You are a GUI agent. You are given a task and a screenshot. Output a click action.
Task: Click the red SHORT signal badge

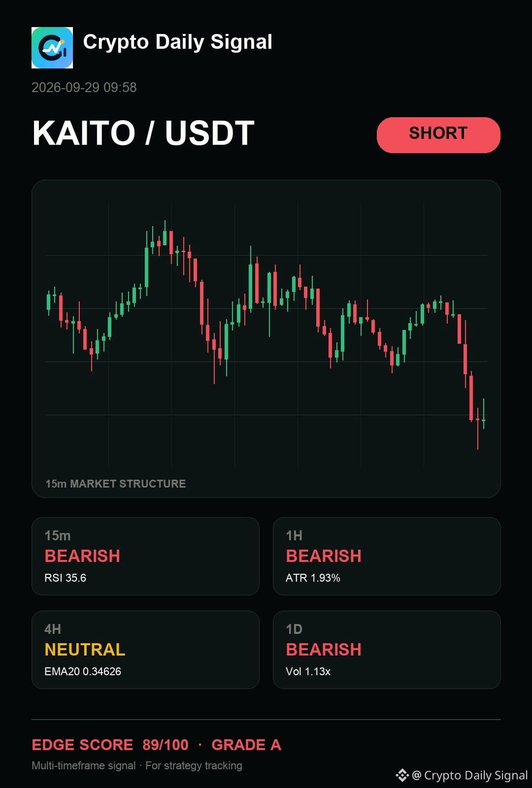click(x=438, y=135)
